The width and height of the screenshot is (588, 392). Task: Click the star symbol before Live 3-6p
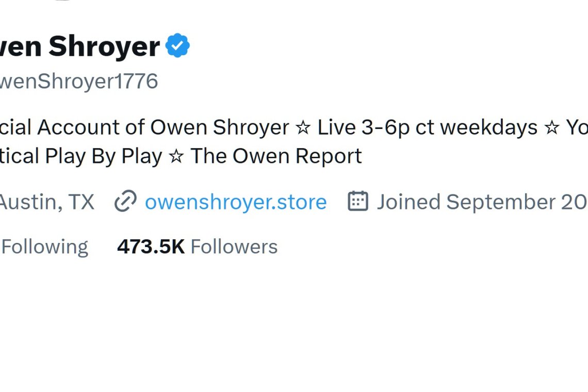click(303, 127)
